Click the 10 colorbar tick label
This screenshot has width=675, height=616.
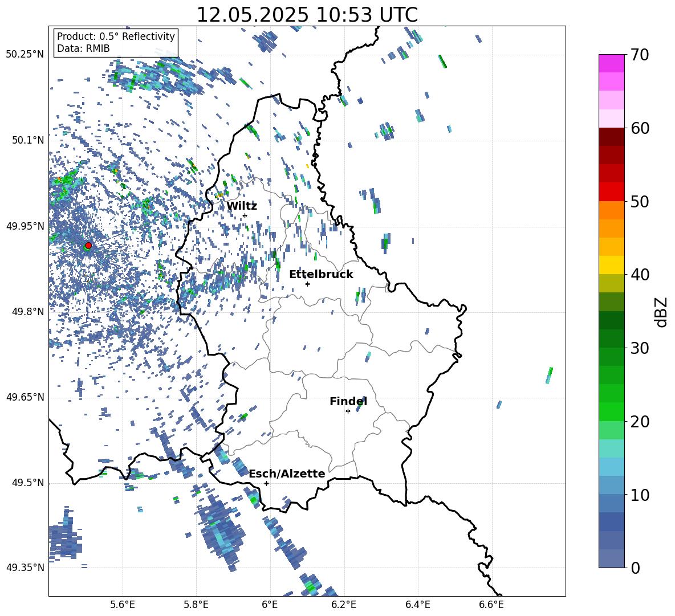tap(639, 495)
